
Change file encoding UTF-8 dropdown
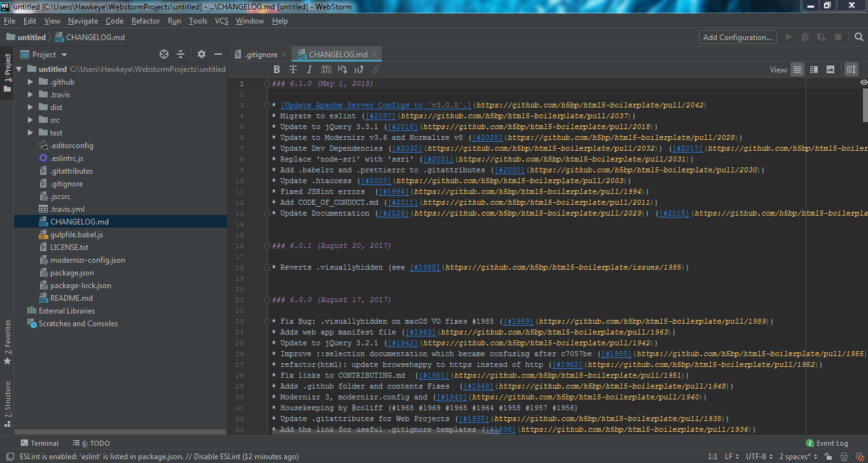pos(760,457)
